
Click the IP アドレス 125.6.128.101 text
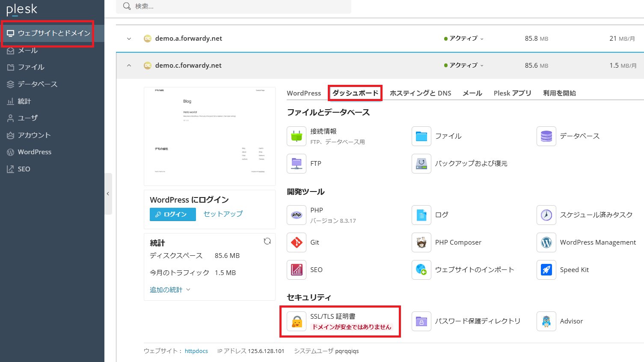251,351
